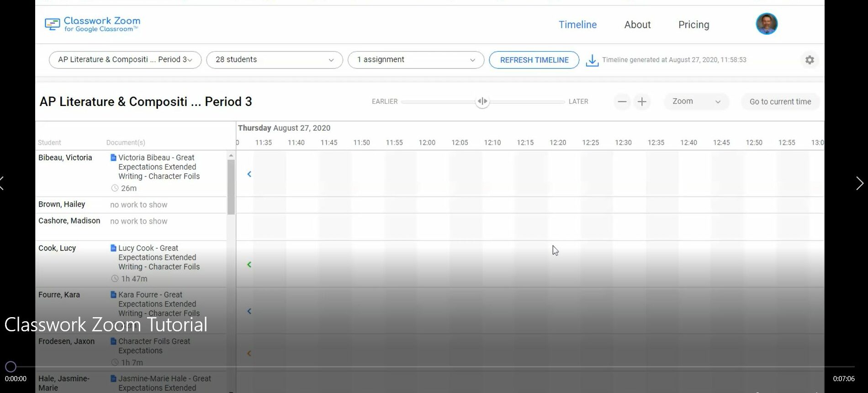Expand the 28 students dropdown
Viewport: 868px width, 393px height.
coord(275,60)
